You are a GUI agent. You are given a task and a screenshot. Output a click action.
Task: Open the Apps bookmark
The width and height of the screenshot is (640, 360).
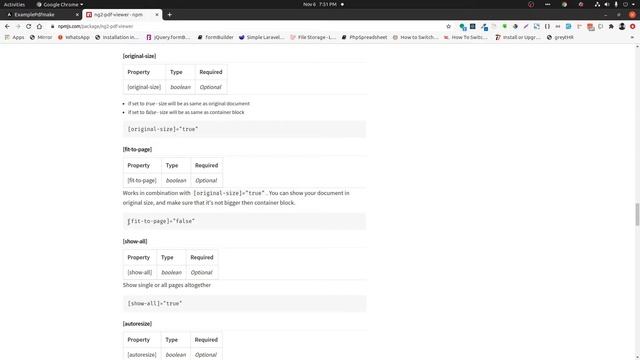[14, 37]
